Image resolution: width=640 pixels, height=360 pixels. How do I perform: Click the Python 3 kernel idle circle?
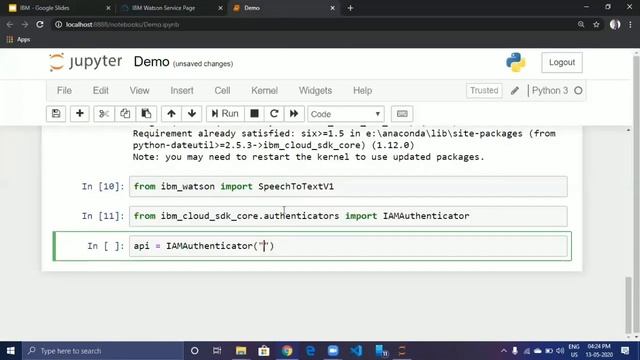pos(578,91)
